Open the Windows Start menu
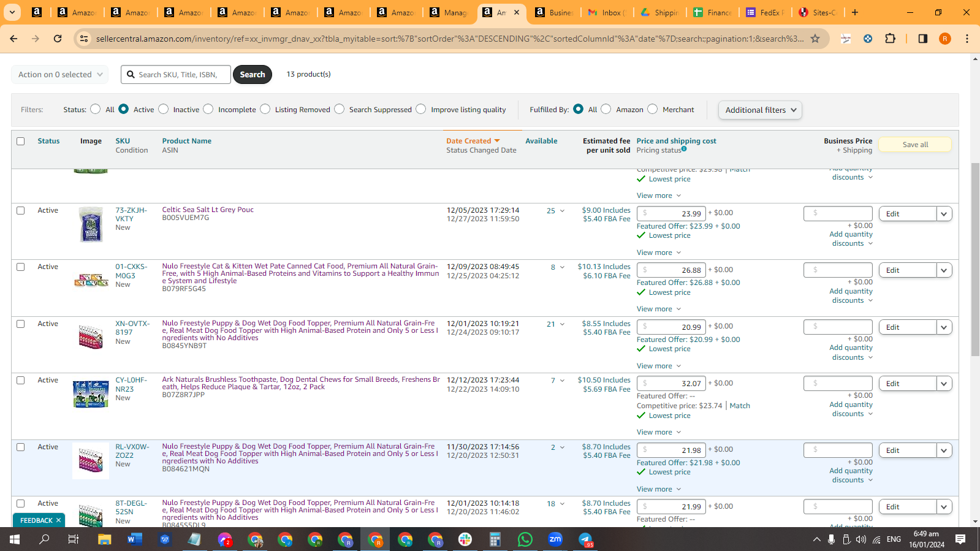The height and width of the screenshot is (551, 980). tap(15, 539)
